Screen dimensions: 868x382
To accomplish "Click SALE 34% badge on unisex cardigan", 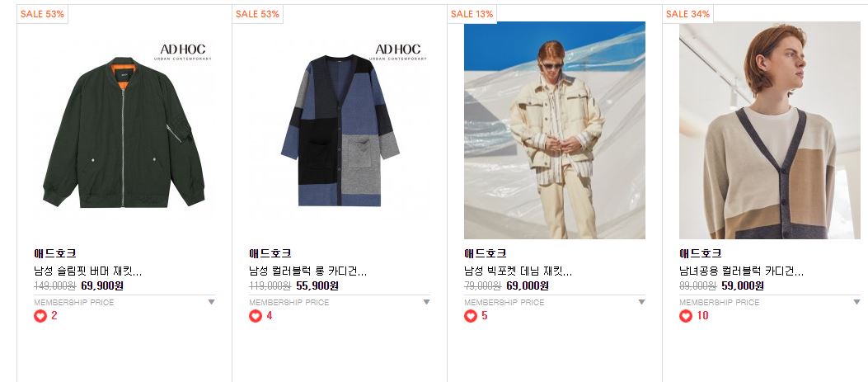I will [687, 14].
